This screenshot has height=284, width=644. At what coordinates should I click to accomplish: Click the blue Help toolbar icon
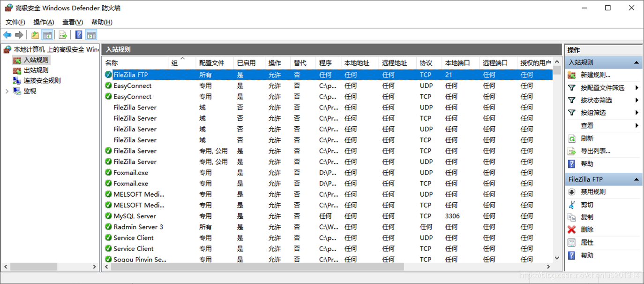79,35
